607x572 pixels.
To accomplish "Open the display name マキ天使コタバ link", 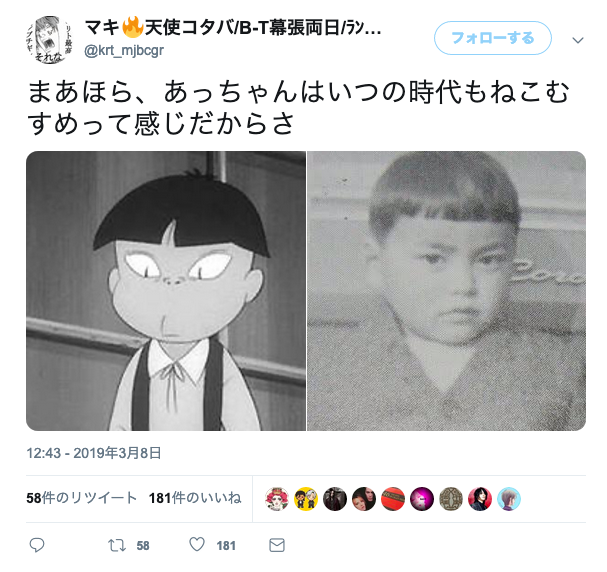I will pyautogui.click(x=233, y=28).
